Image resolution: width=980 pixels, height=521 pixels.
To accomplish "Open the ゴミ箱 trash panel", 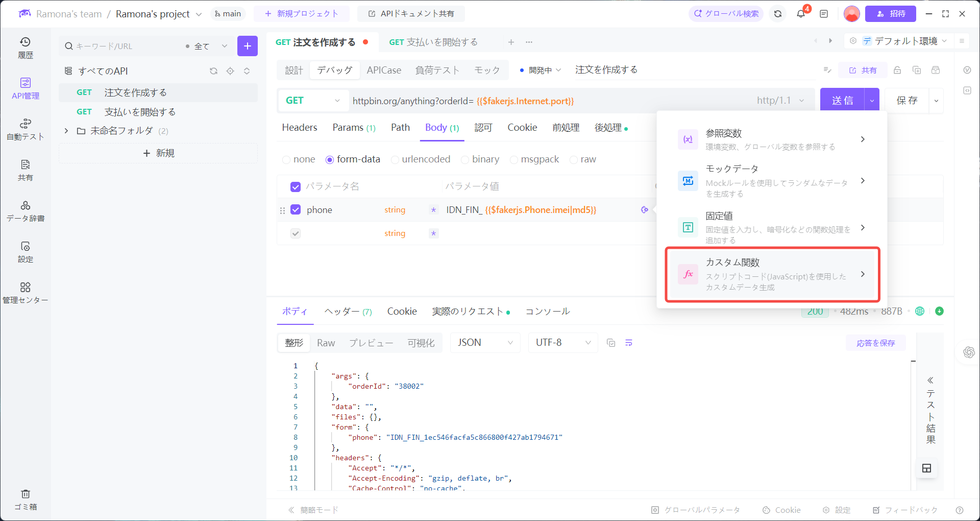I will tap(26, 499).
